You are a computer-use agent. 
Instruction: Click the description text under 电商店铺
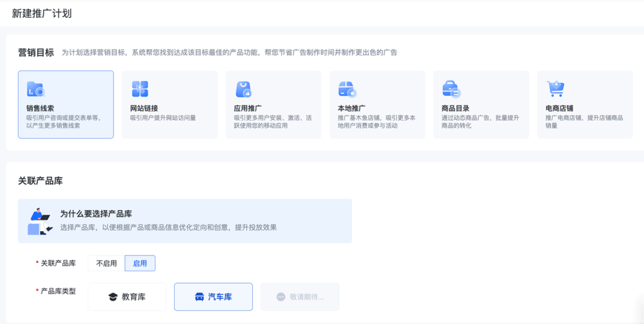point(584,122)
